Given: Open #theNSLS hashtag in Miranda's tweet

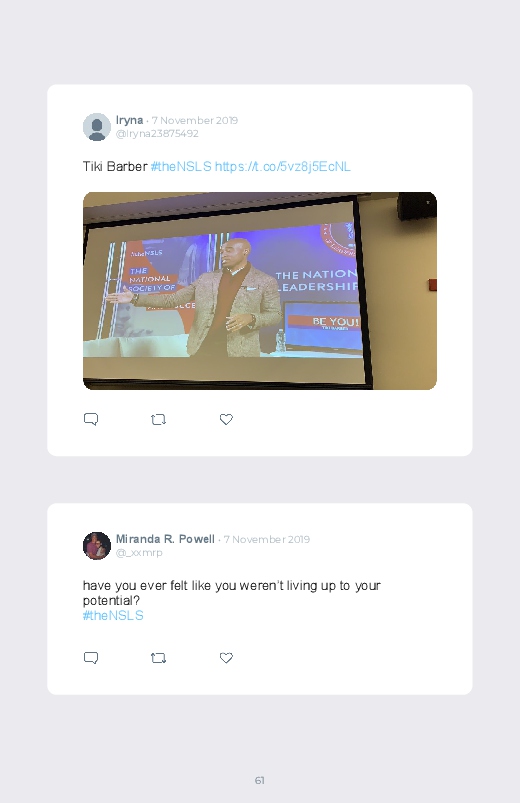Looking at the screenshot, I should point(113,616).
